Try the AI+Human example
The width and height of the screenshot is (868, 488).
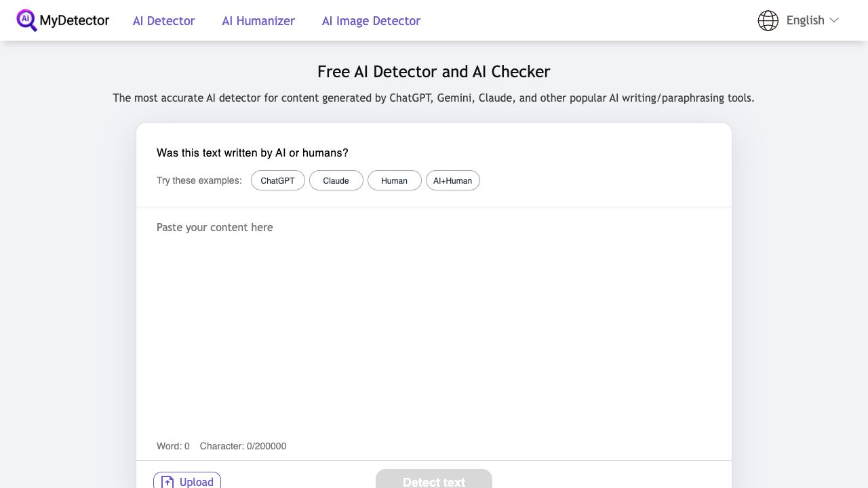point(452,180)
